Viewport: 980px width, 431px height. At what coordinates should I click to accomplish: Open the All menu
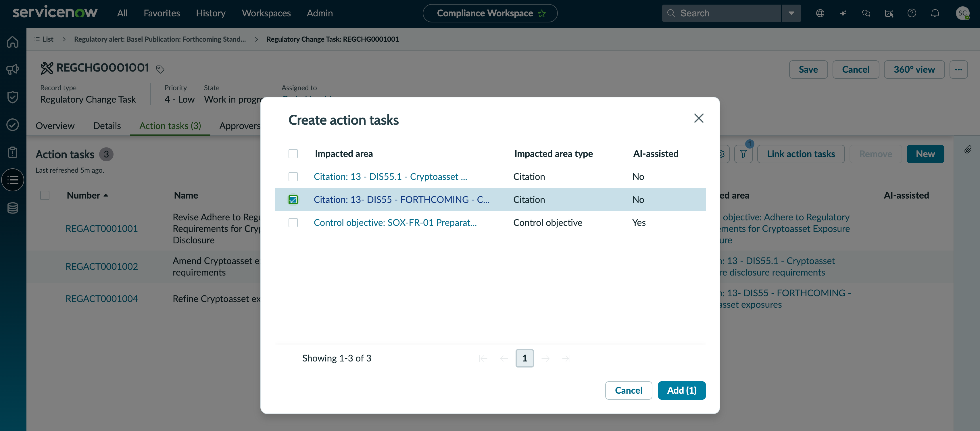[x=122, y=13]
